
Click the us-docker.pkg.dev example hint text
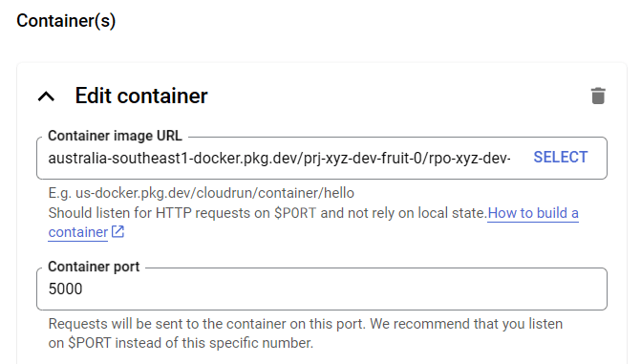click(x=202, y=193)
